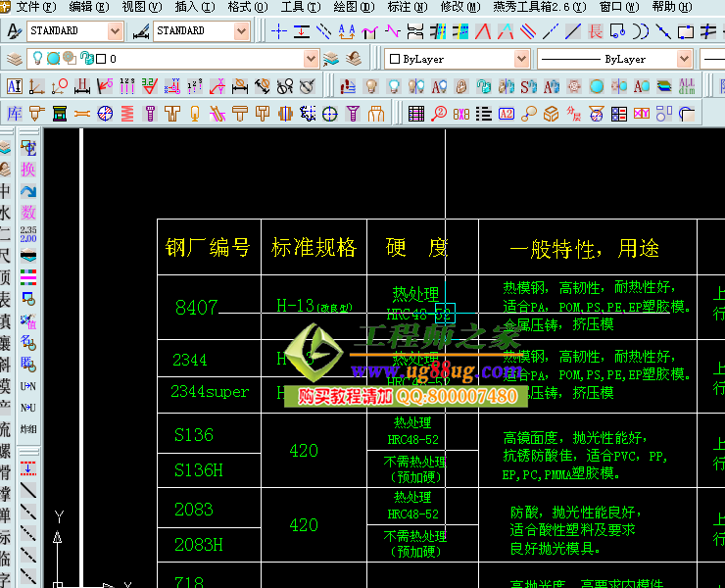Open the 库 library icon
The width and height of the screenshot is (725, 588).
click(x=15, y=114)
